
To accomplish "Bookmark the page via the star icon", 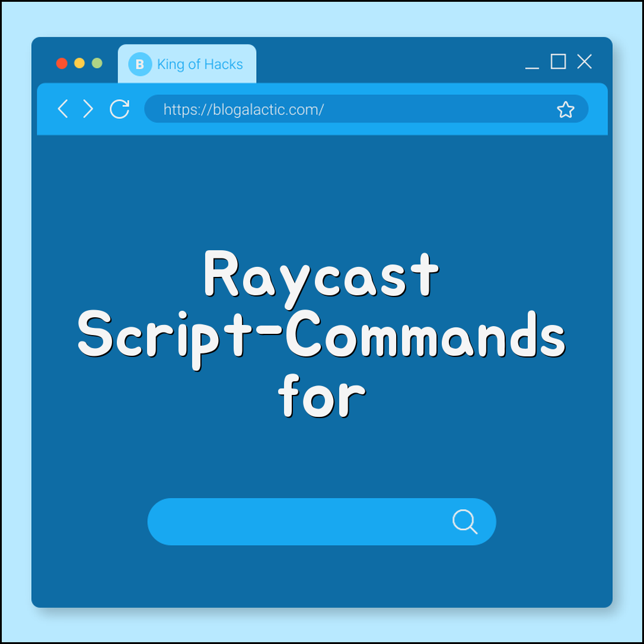I will coord(566,109).
